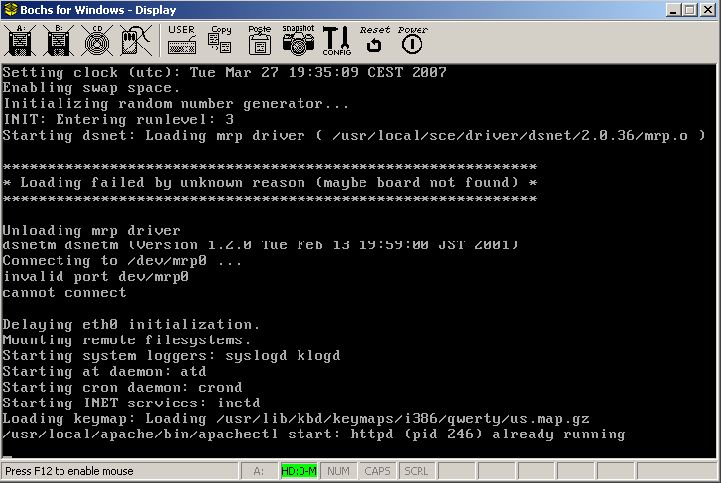
Task: Open the CONFIG tools icon
Action: pyautogui.click(x=337, y=41)
